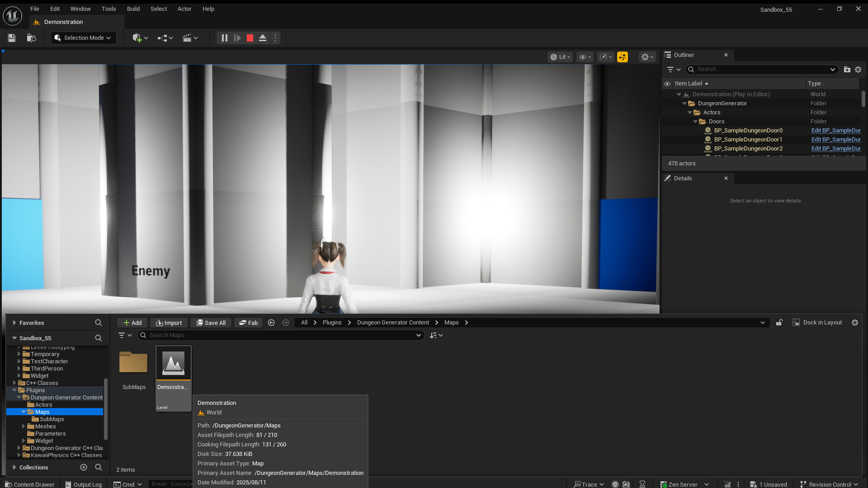Close the Details panel tab
Image resolution: width=868 pixels, height=488 pixels.
tap(726, 178)
